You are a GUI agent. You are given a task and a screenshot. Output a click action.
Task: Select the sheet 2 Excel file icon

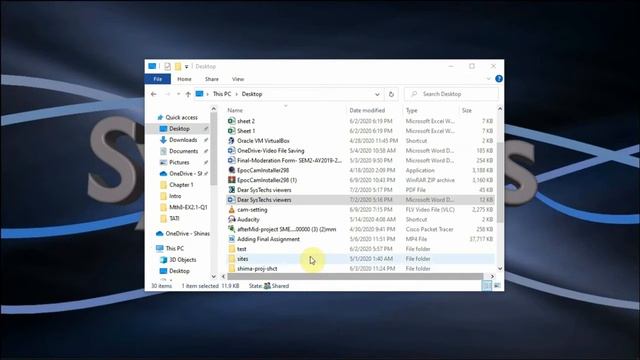click(231, 121)
